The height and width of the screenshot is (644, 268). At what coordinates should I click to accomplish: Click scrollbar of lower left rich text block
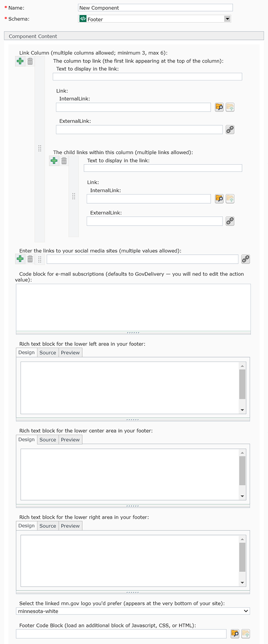243,384
